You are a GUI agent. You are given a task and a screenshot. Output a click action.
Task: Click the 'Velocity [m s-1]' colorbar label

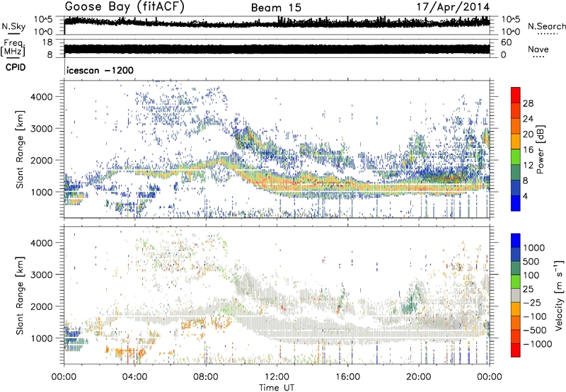pos(559,295)
